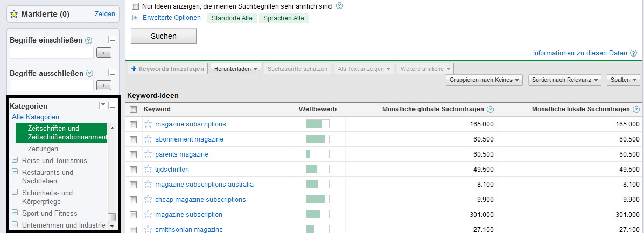Image resolution: width=644 pixels, height=233 pixels.
Task: Open the Weitere ähnliche dropdown
Action: (x=425, y=69)
